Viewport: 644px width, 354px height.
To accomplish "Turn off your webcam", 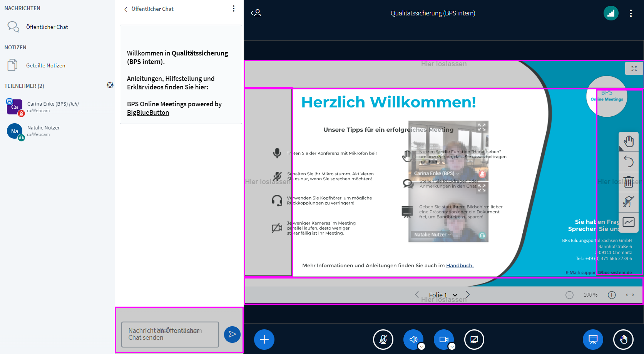I will pos(444,339).
